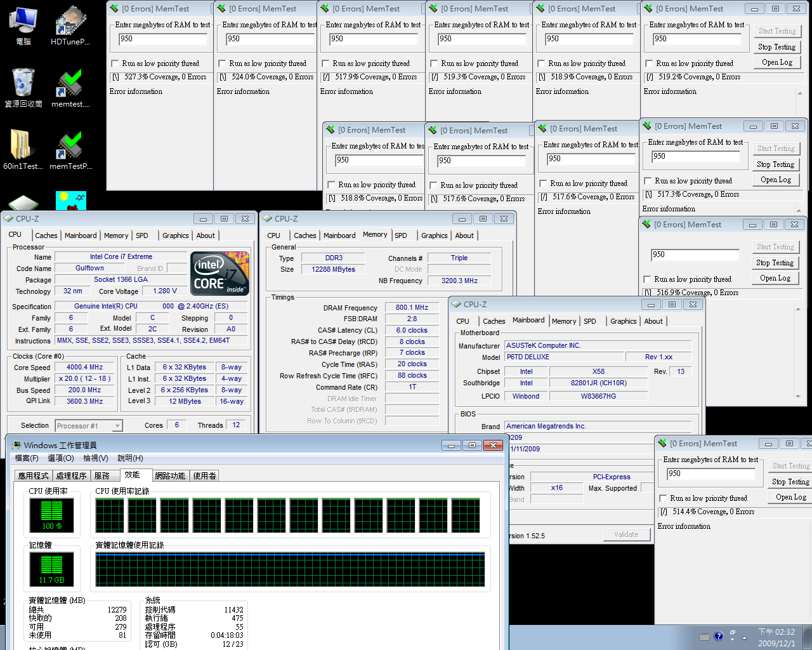Open the 資源回收筒 recycle bin icon
The width and height of the screenshot is (812, 650).
click(x=23, y=88)
